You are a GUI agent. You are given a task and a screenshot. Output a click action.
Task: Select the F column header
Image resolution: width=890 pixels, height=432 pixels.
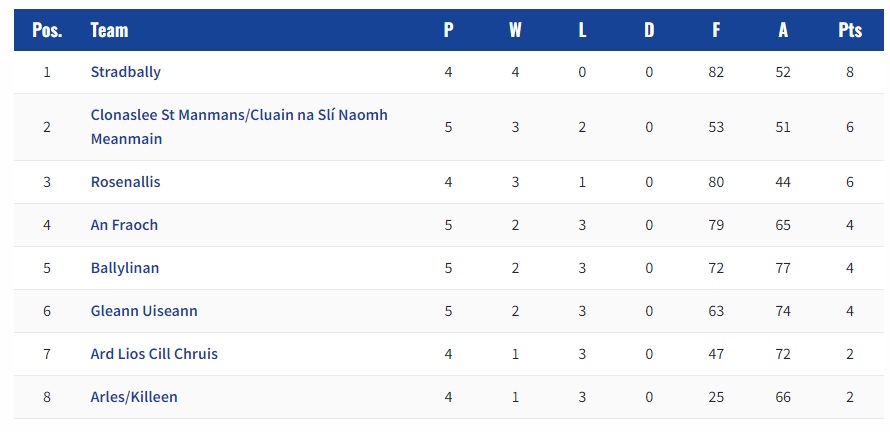(716, 30)
